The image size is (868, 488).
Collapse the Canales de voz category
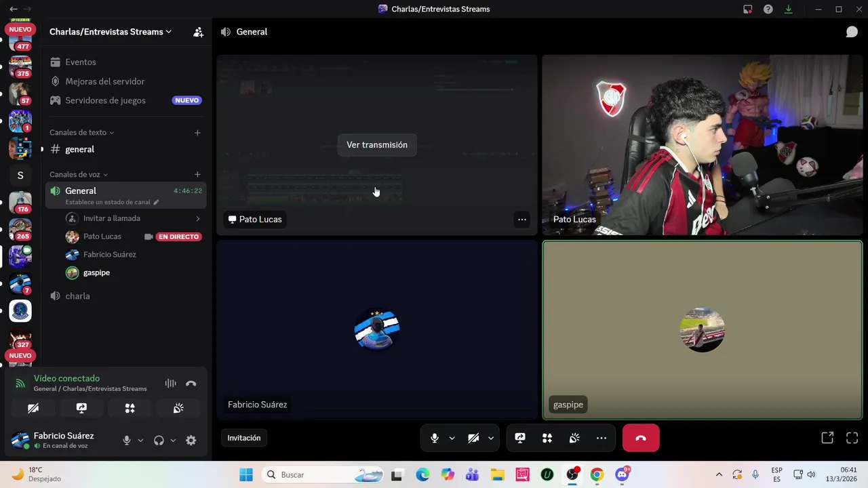(x=79, y=174)
